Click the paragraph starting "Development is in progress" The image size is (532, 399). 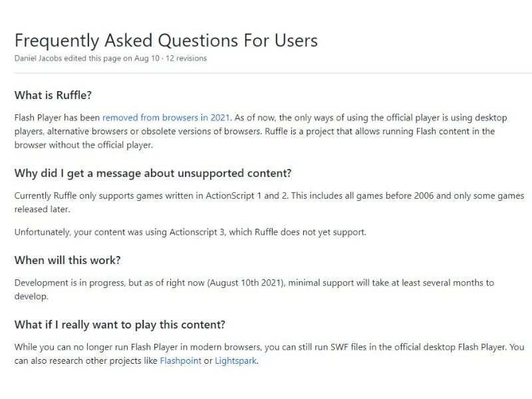(254, 289)
